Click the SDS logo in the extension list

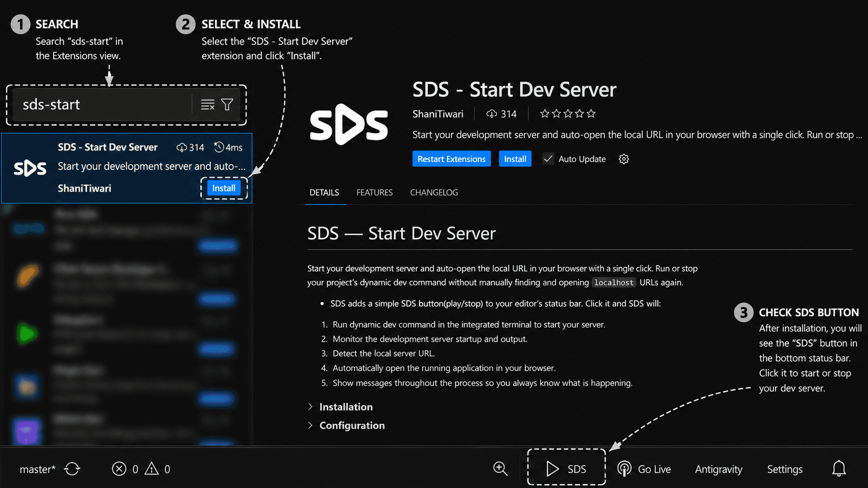(30, 168)
